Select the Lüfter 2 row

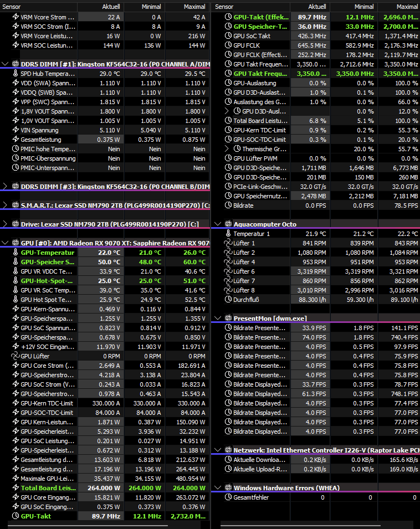pyautogui.click(x=316, y=253)
